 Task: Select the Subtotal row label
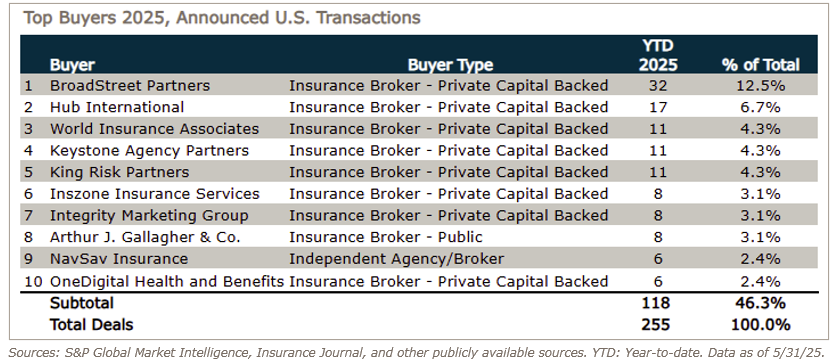pos(82,303)
